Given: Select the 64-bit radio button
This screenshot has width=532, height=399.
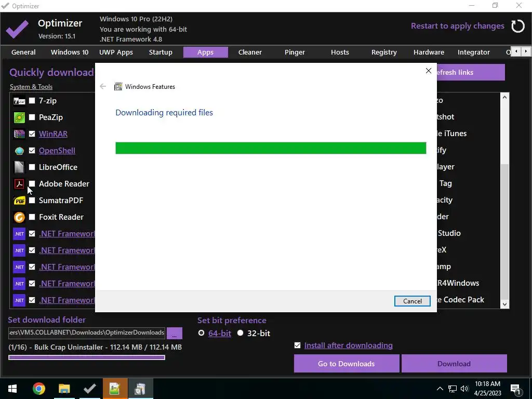Looking at the screenshot, I should pos(201,333).
